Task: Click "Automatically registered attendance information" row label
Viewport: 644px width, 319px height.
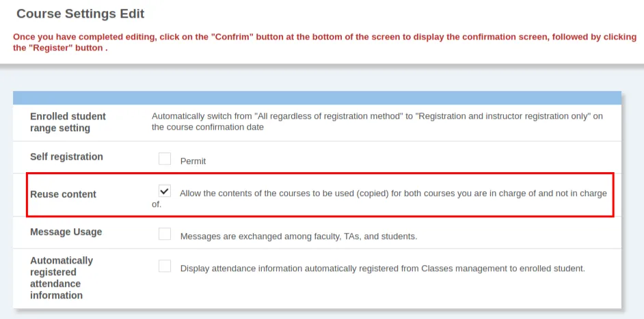Action: coord(61,277)
